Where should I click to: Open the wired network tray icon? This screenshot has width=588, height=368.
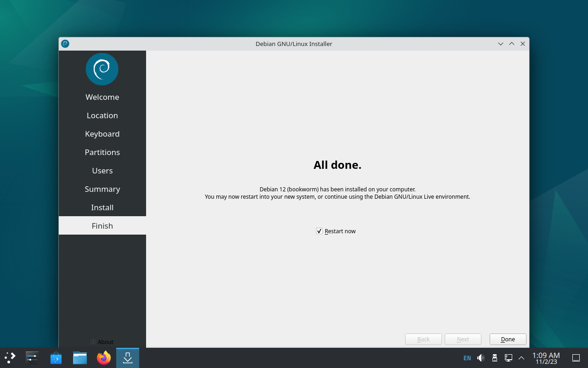click(x=509, y=358)
